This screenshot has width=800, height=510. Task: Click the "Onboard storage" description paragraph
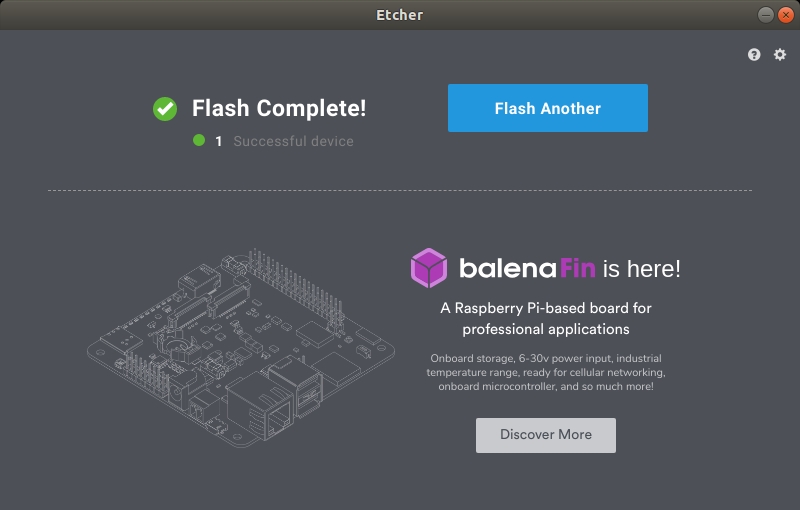(x=546, y=372)
